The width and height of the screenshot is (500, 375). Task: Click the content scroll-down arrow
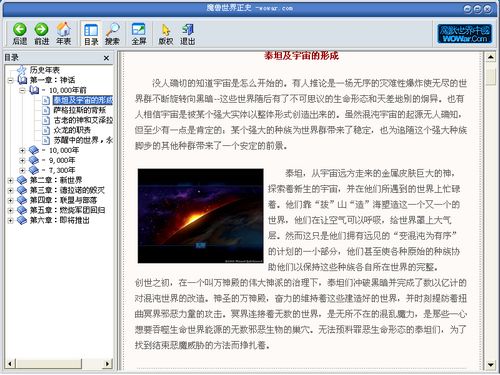(490, 365)
